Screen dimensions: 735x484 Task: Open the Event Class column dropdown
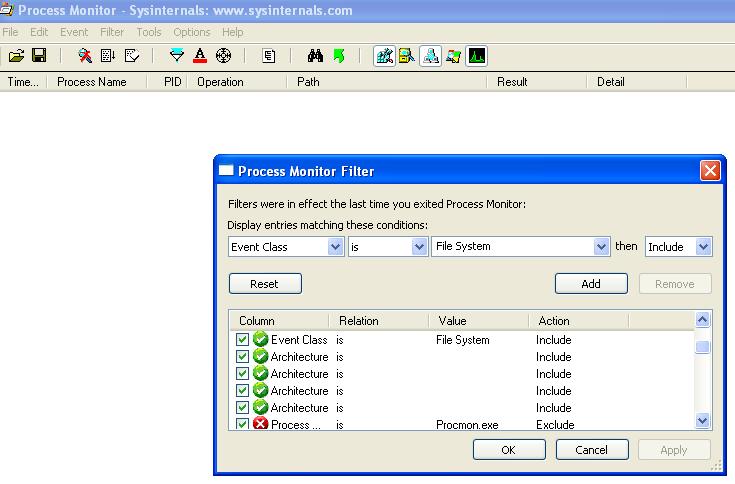tap(336, 246)
